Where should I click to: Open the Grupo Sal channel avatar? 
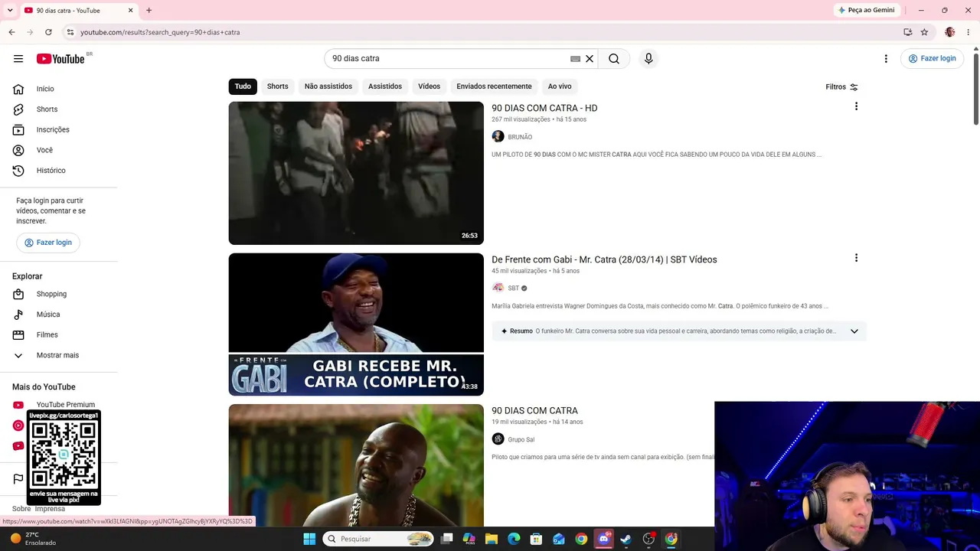point(498,439)
